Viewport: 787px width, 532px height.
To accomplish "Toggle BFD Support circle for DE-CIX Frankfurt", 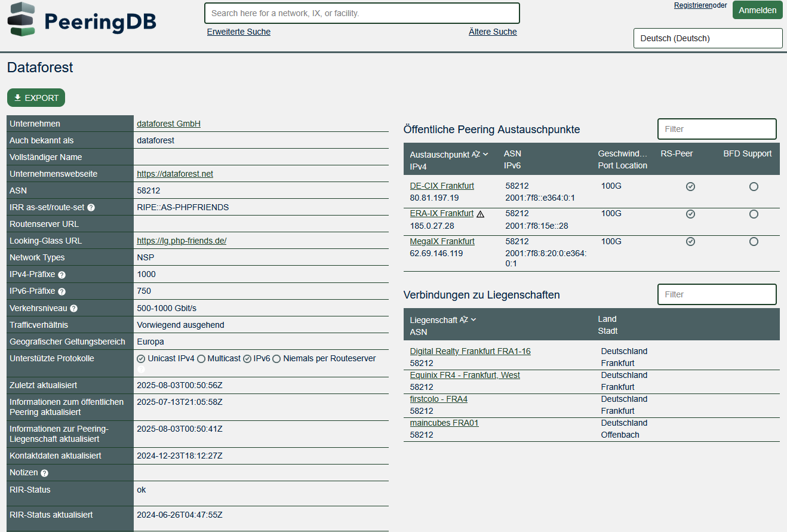I will [x=754, y=186].
